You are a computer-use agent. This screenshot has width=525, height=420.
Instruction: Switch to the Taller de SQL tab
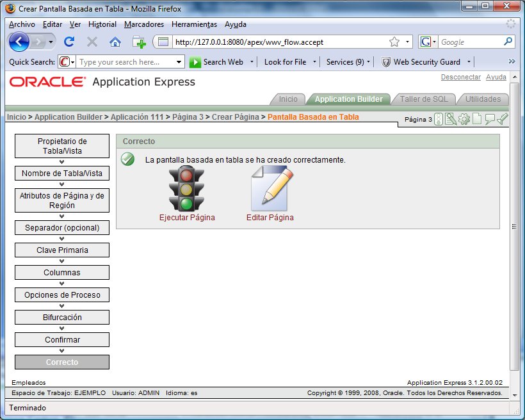tap(424, 99)
